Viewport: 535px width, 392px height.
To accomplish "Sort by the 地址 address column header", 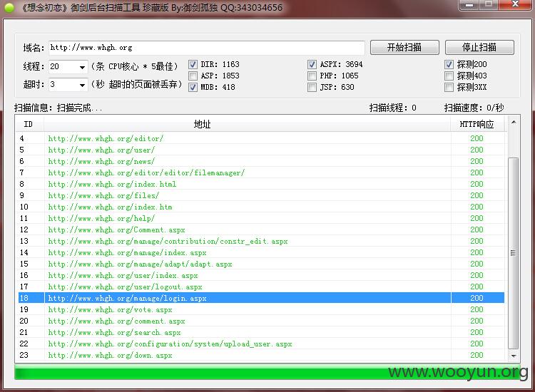I will point(248,124).
